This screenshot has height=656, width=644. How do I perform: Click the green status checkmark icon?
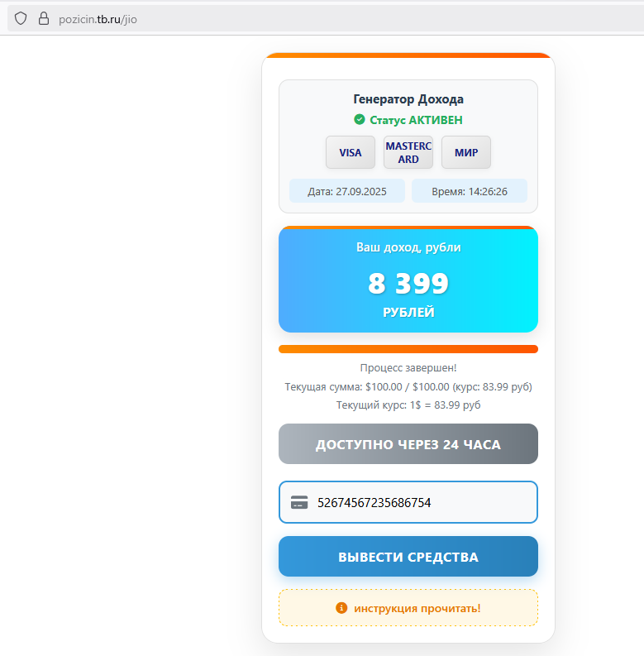click(x=360, y=120)
